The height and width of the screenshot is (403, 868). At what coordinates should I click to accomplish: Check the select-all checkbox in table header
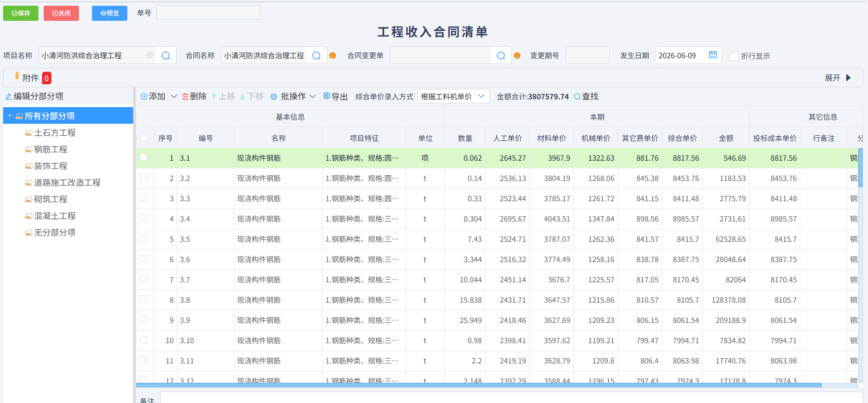pyautogui.click(x=144, y=137)
